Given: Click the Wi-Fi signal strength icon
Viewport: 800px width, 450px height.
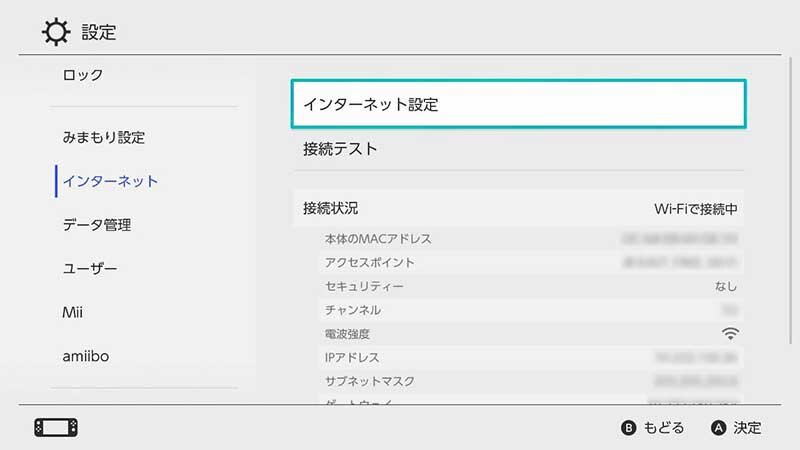Looking at the screenshot, I should click(730, 334).
